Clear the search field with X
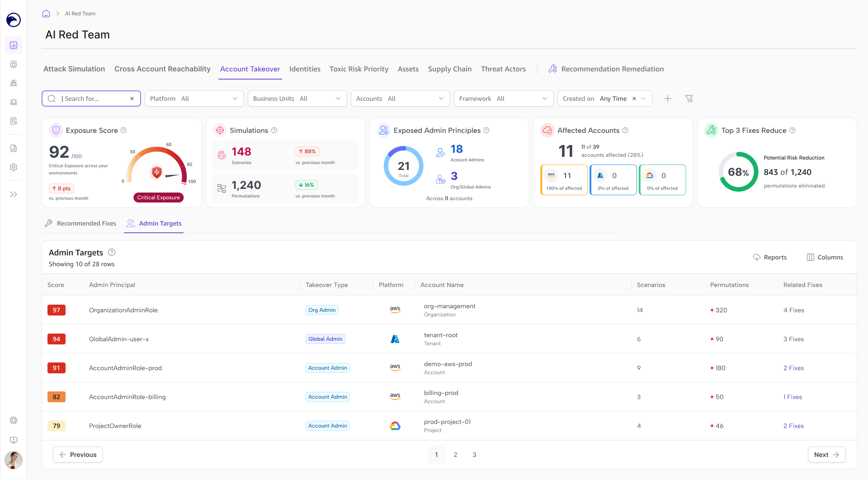This screenshot has height=480, width=868. click(132, 99)
